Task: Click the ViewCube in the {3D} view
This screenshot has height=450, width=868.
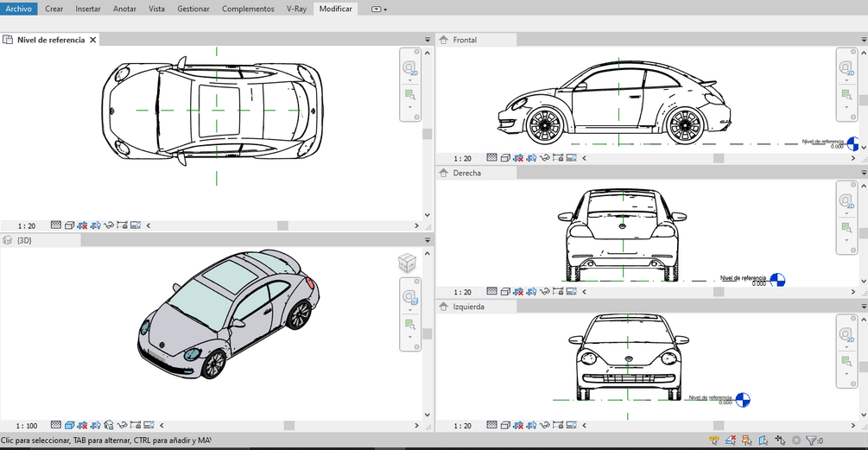Action: 407,263
